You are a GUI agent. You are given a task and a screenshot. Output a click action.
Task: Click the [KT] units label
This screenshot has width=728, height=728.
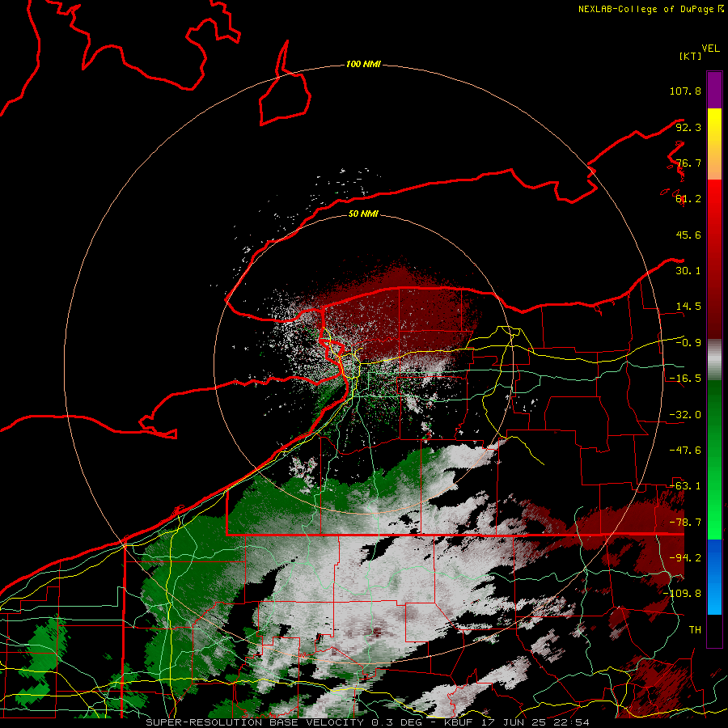690,56
